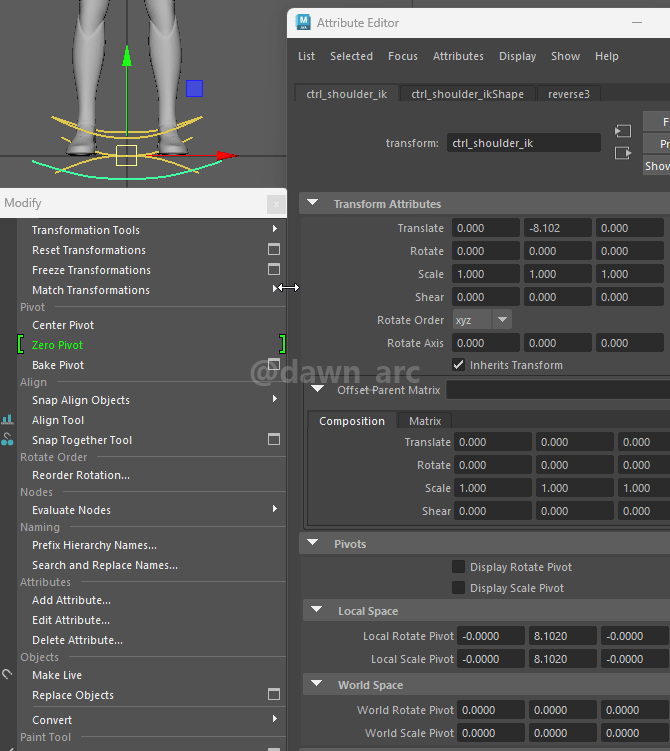Viewport: 670px width, 751px height.
Task: Select the Composition tab
Action: coord(352,421)
